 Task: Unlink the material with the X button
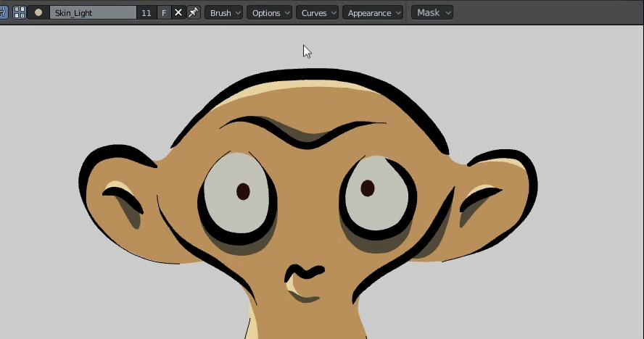tap(178, 13)
